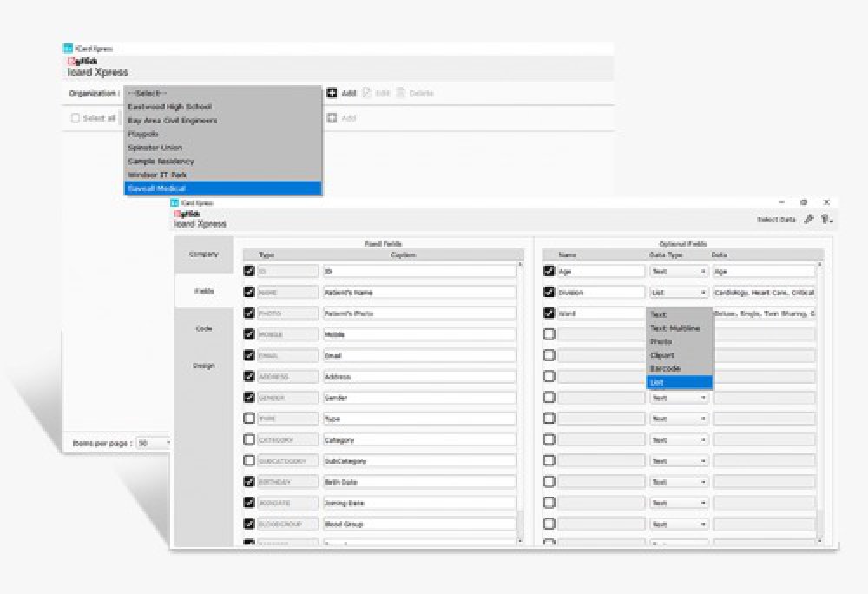Image resolution: width=868 pixels, height=594 pixels.
Task: Toggle the MOBILE fixed field checkbox
Action: [249, 333]
